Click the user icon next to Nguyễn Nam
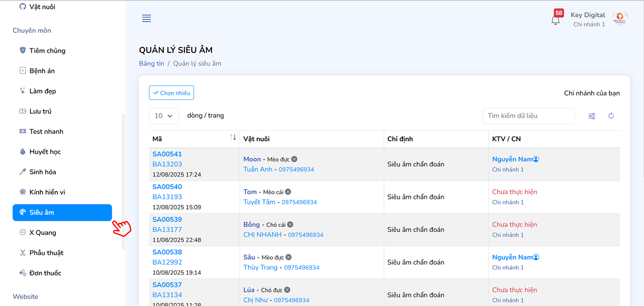The image size is (644, 306). click(536, 159)
